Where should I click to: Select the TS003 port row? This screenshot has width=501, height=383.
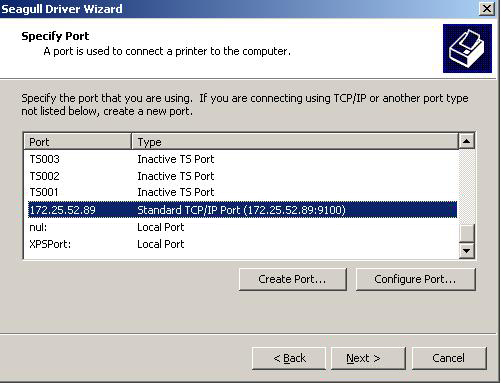pos(242,159)
